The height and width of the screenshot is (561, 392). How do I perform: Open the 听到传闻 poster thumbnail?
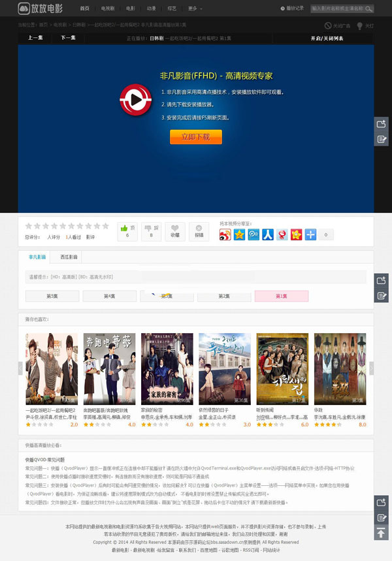tap(282, 369)
